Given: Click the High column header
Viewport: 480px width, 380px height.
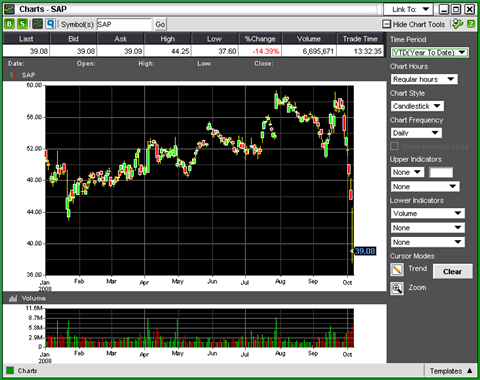Looking at the screenshot, I should (x=168, y=39).
